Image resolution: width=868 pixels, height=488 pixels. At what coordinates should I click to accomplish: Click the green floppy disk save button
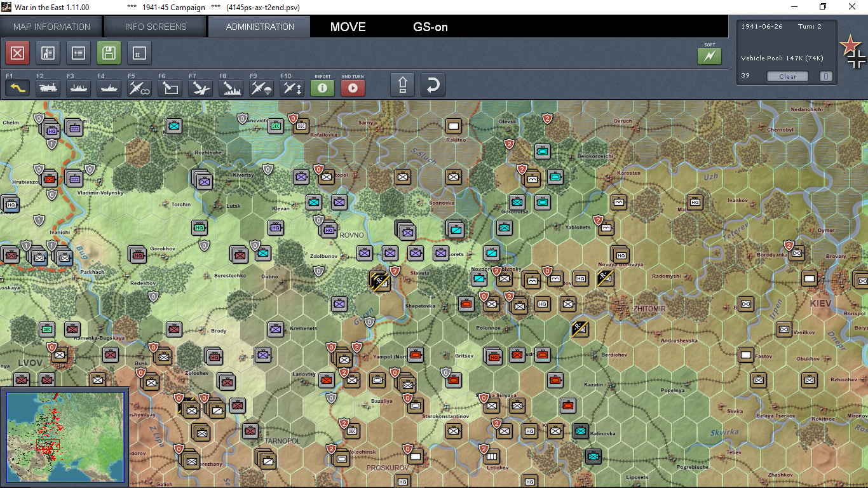[109, 53]
